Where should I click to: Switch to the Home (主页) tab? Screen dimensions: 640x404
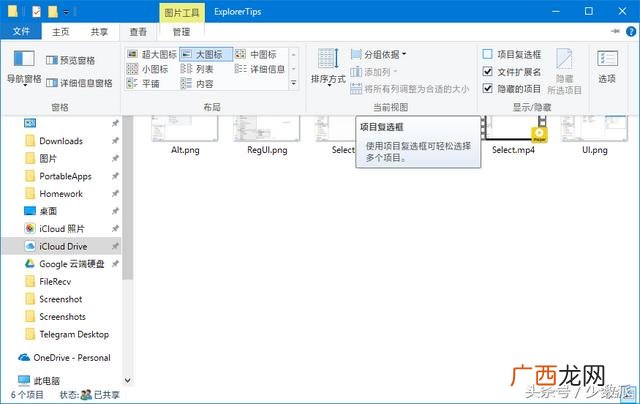[60, 32]
